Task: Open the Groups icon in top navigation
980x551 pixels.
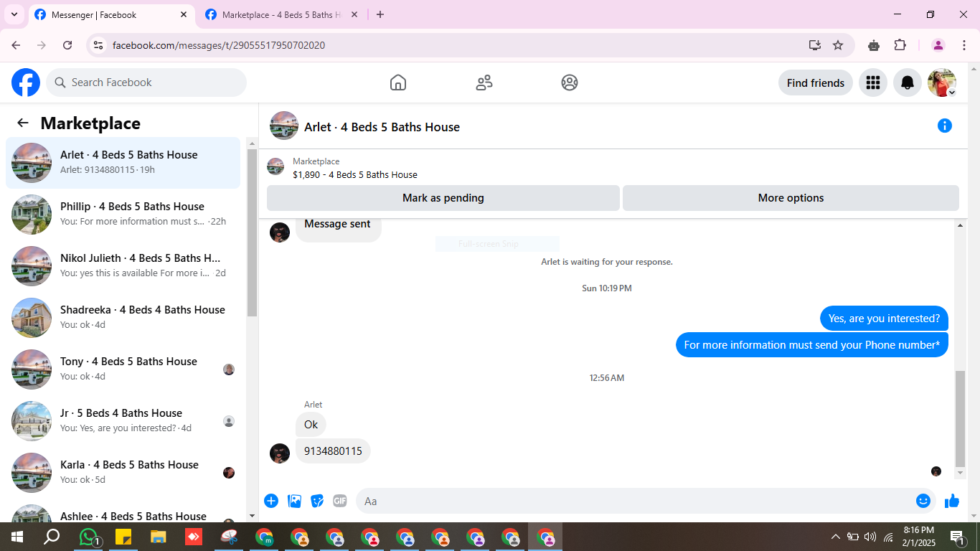Action: (x=570, y=83)
